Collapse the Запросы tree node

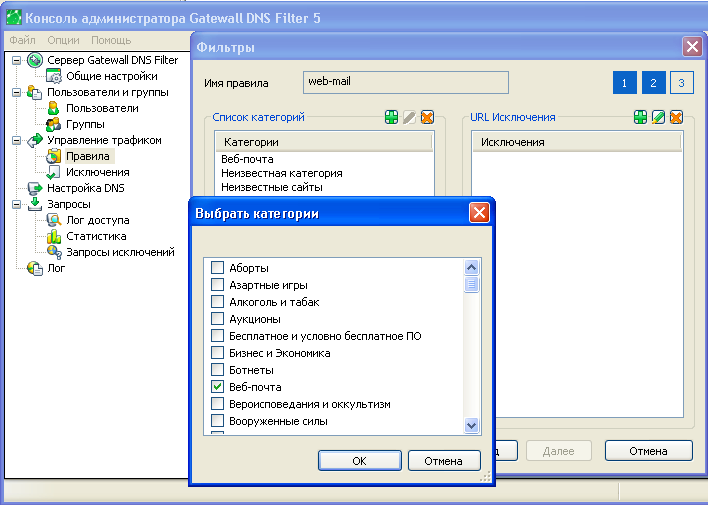coord(16,204)
